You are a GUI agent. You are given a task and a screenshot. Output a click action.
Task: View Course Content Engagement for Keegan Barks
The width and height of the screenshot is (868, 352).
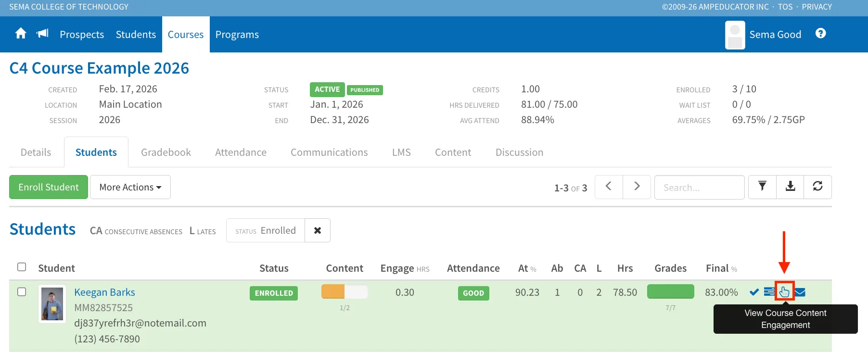pyautogui.click(x=784, y=292)
